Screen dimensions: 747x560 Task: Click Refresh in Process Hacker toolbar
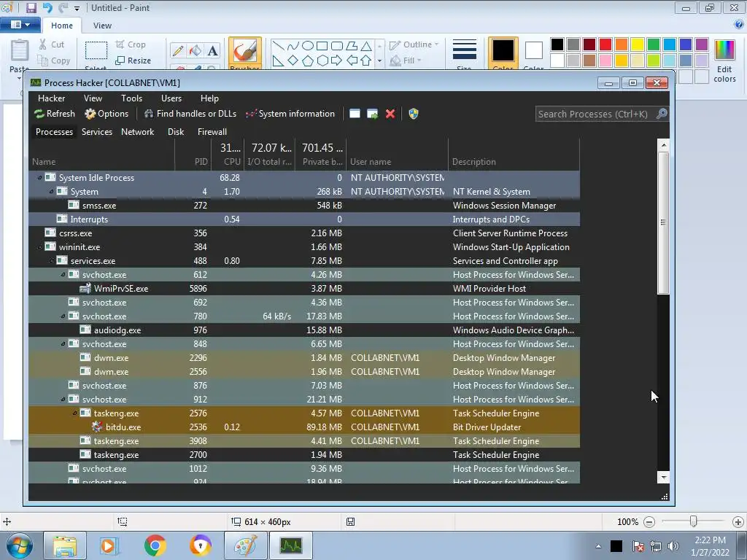54,114
